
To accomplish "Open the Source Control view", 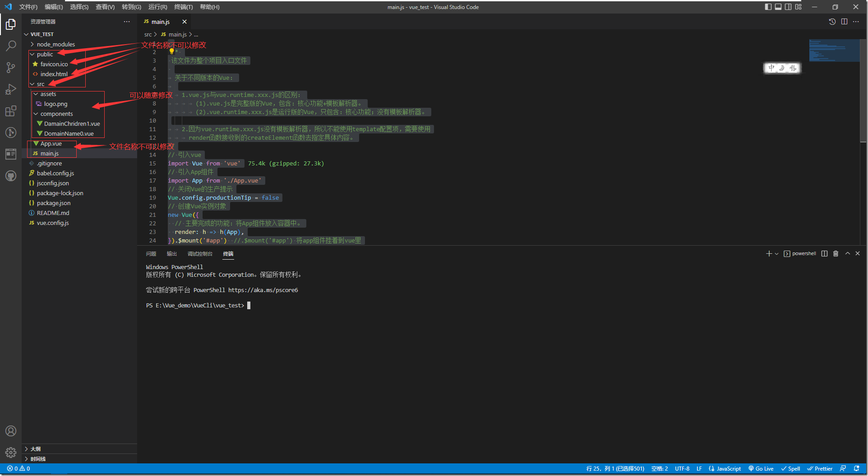I will [x=11, y=68].
